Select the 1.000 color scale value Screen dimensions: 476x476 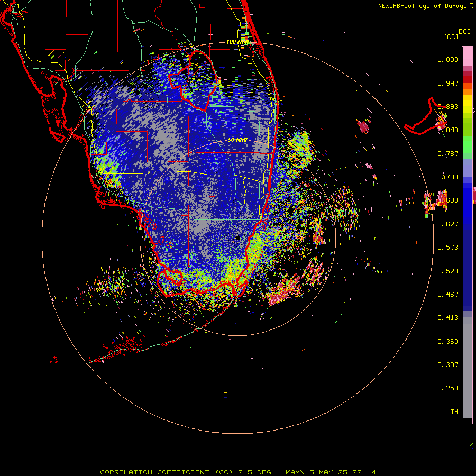(448, 59)
